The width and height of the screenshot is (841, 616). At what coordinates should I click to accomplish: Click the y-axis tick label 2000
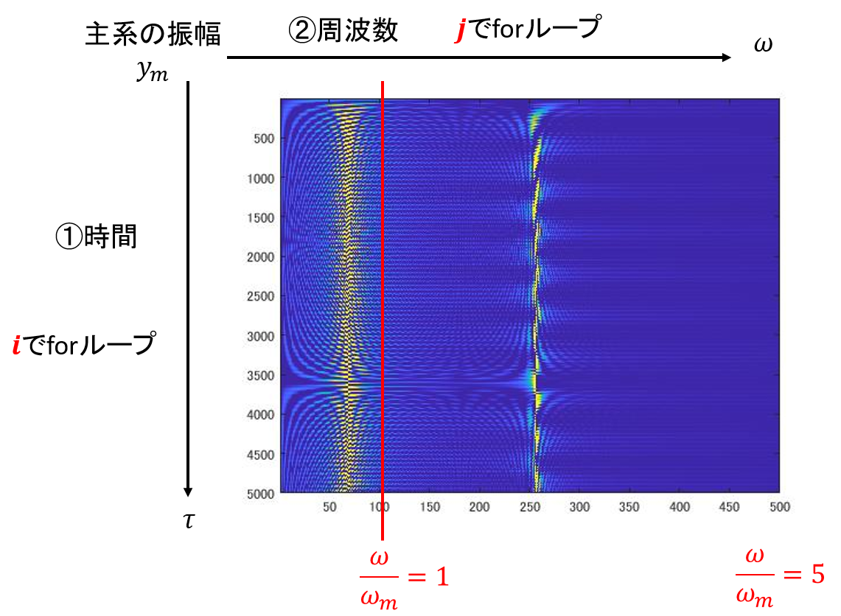[x=261, y=257]
